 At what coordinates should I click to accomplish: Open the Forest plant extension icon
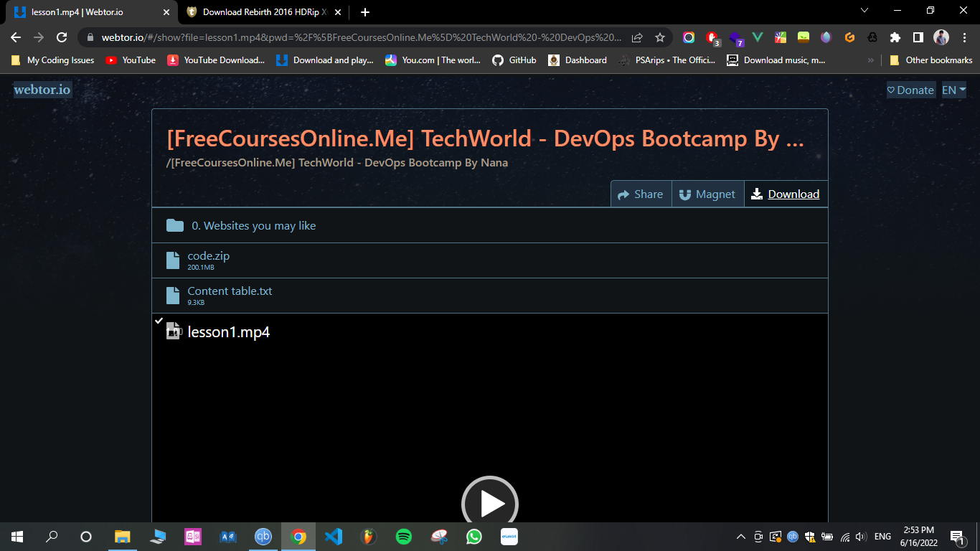pos(804,37)
